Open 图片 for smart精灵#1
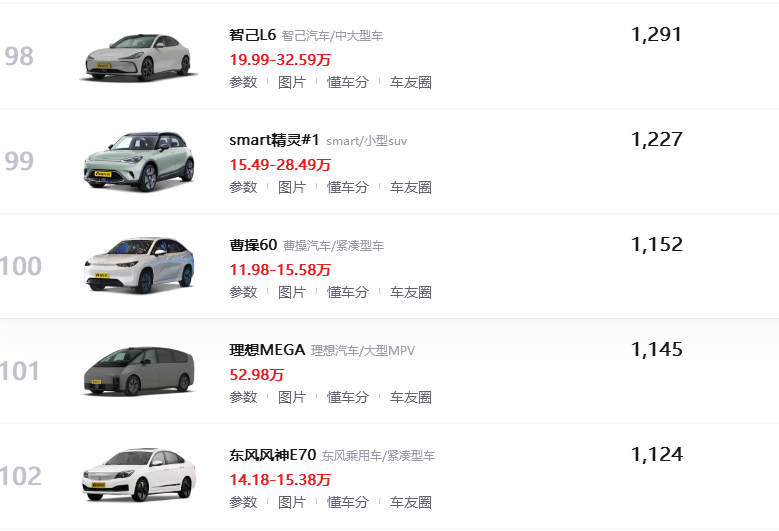Viewport: 779px width, 531px height. point(292,187)
